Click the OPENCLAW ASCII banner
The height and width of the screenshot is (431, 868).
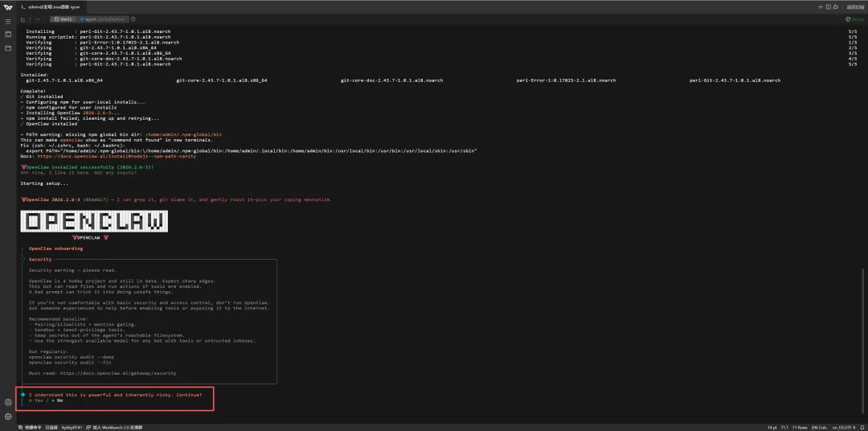94,222
